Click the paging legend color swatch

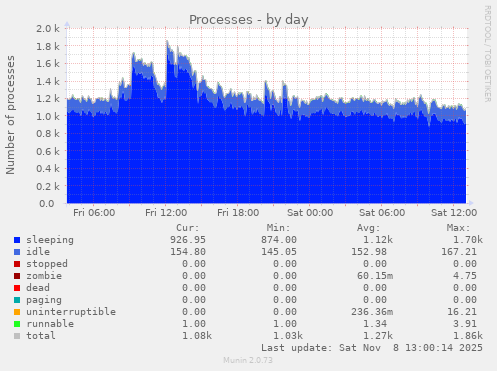coord(17,300)
